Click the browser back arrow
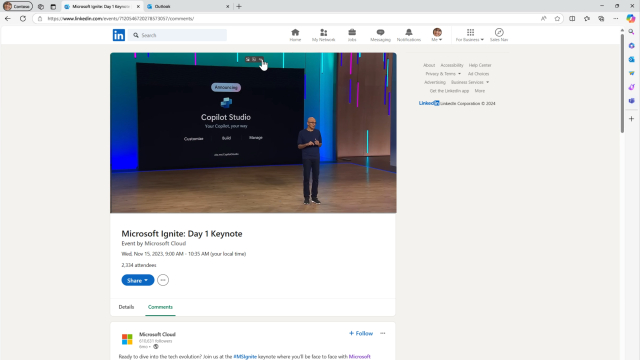This screenshot has width=640, height=360. click(x=8, y=18)
